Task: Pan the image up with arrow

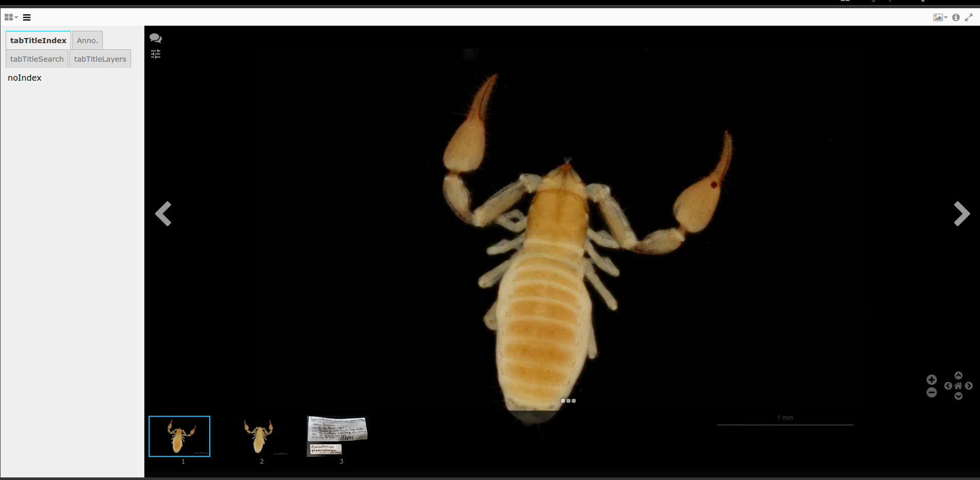Action: tap(958, 376)
